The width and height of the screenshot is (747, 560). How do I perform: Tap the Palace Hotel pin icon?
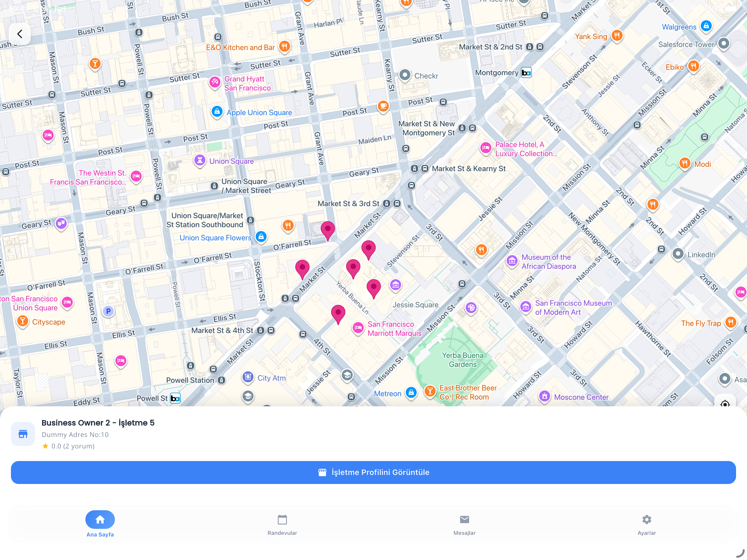pyautogui.click(x=486, y=148)
